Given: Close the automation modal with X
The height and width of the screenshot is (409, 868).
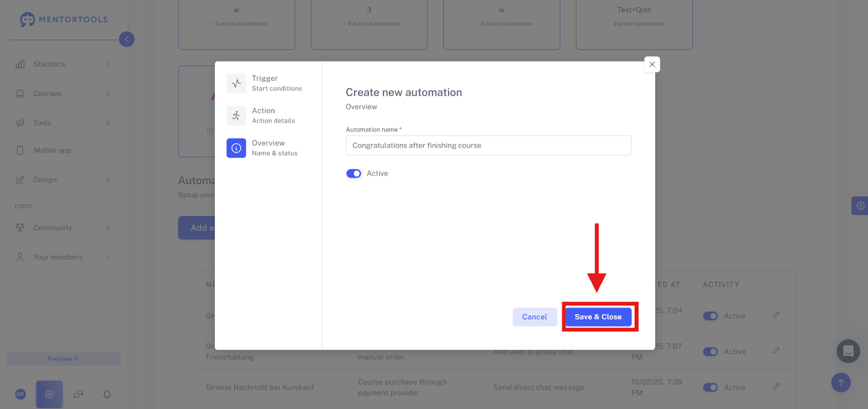Looking at the screenshot, I should (x=652, y=64).
